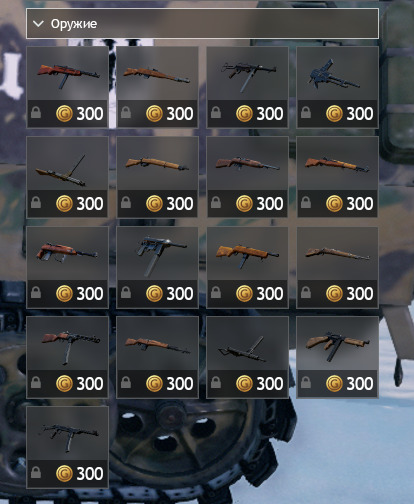Click gold coin on the top-row first weapon tile
This screenshot has height=504, width=414.
[x=64, y=113]
